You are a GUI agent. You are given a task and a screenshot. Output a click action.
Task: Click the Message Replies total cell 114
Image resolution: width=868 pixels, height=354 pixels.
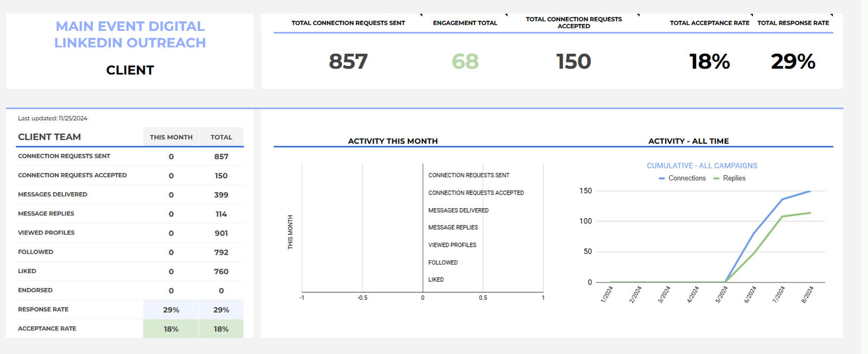pyautogui.click(x=221, y=214)
